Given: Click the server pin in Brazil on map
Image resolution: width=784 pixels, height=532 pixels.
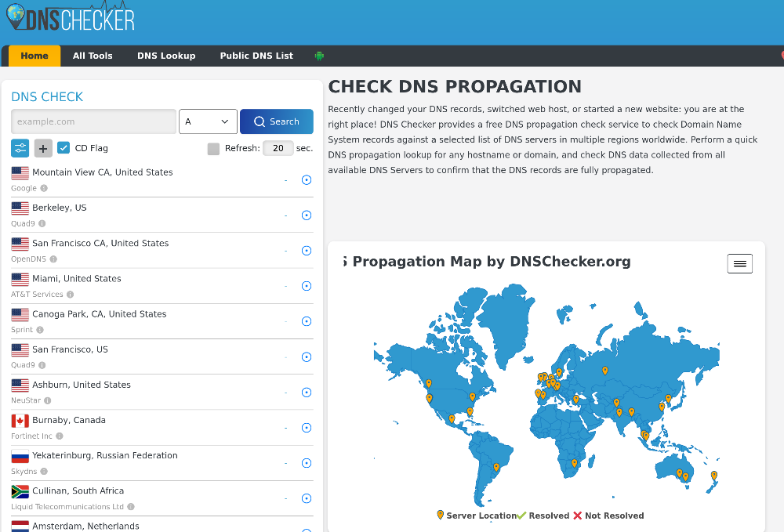Looking at the screenshot, I should [496, 467].
